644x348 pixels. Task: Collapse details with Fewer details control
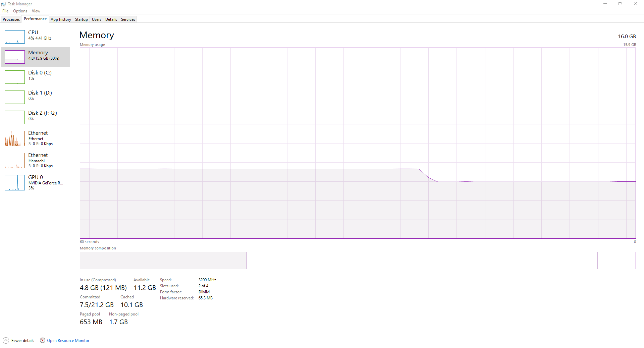tap(18, 340)
